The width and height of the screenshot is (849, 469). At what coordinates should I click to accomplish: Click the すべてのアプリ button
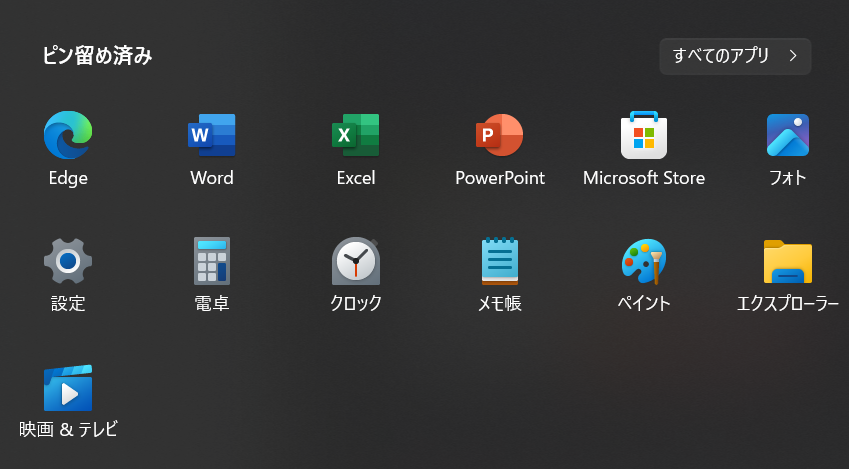coord(735,56)
